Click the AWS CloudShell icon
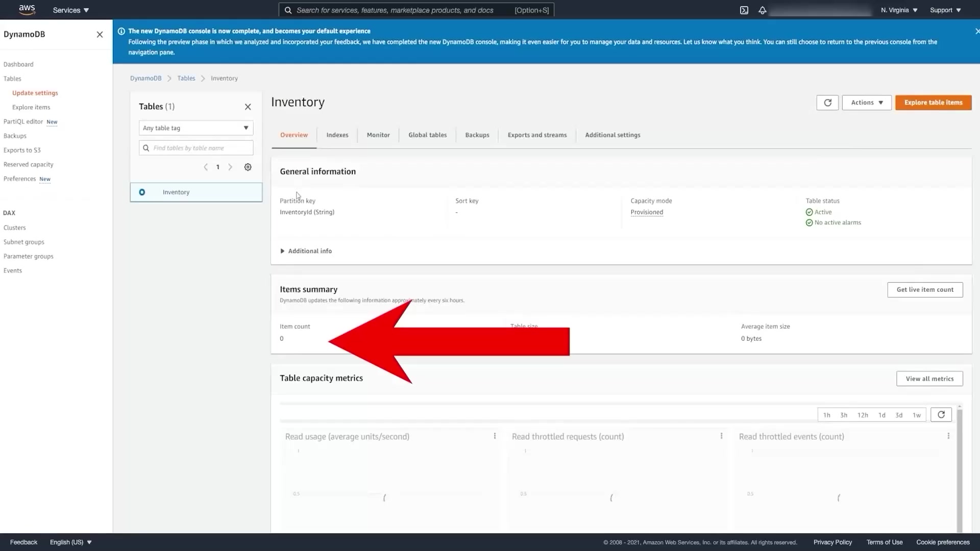Screen dimensions: 980x551 coord(744,10)
